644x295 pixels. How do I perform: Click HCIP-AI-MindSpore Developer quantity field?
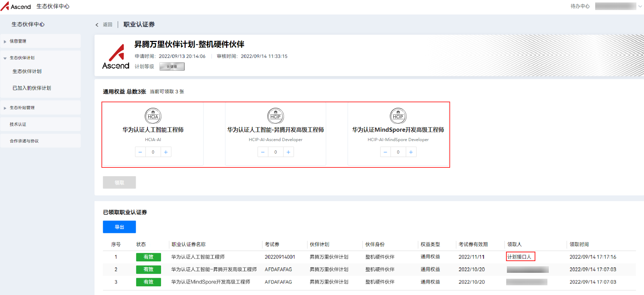click(x=398, y=152)
